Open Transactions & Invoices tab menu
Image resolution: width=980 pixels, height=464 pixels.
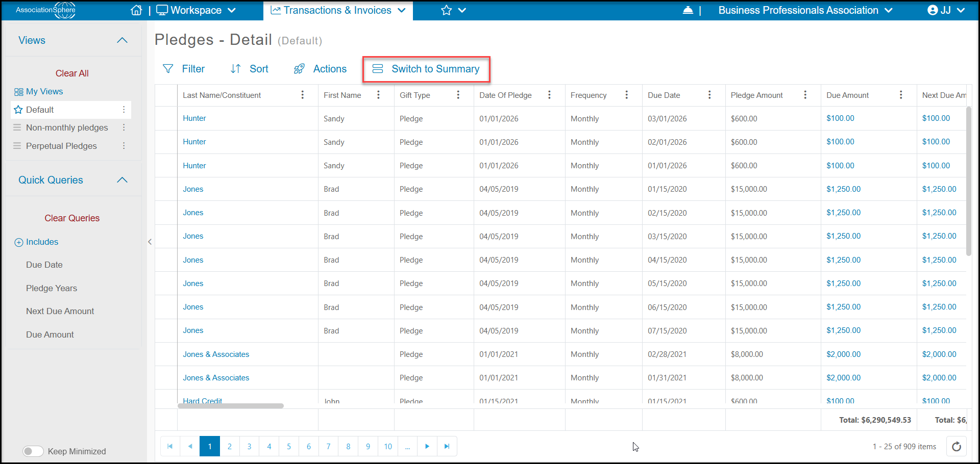338,10
